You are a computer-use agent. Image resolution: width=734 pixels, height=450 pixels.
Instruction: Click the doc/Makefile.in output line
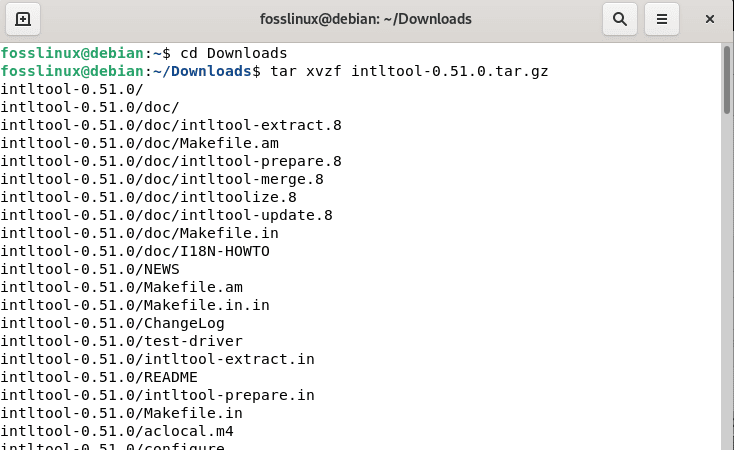tap(139, 233)
